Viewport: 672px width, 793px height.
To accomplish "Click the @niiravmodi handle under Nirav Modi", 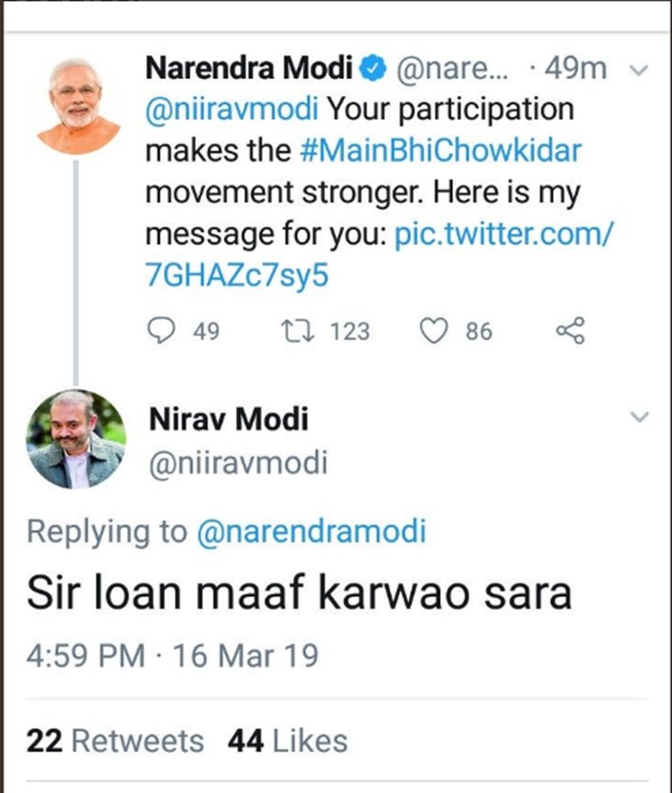I will 238,463.
